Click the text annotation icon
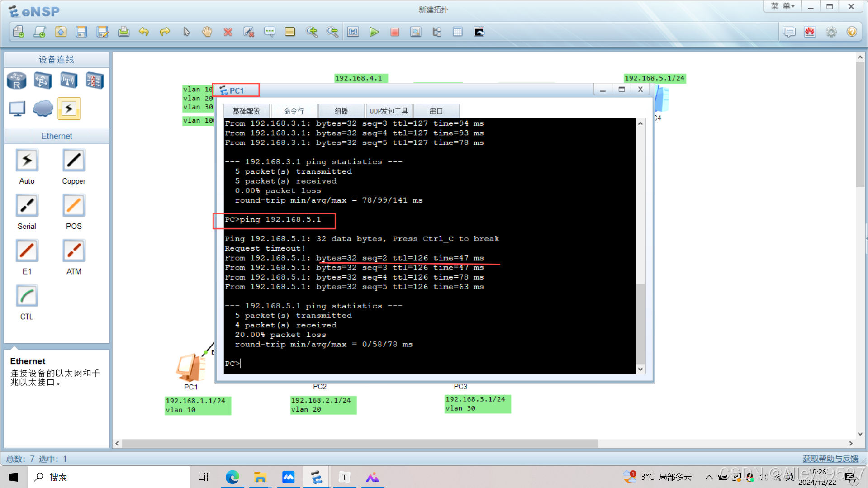868x488 pixels. (x=270, y=32)
